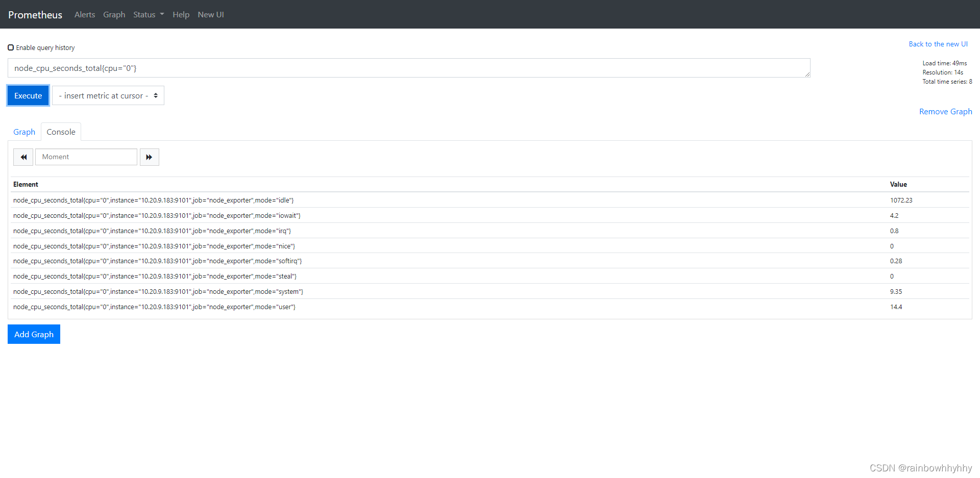Expand the Status menu in navbar

click(149, 14)
